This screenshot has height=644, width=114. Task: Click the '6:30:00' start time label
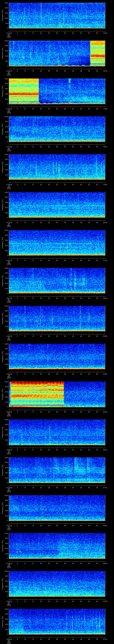(9, 639)
